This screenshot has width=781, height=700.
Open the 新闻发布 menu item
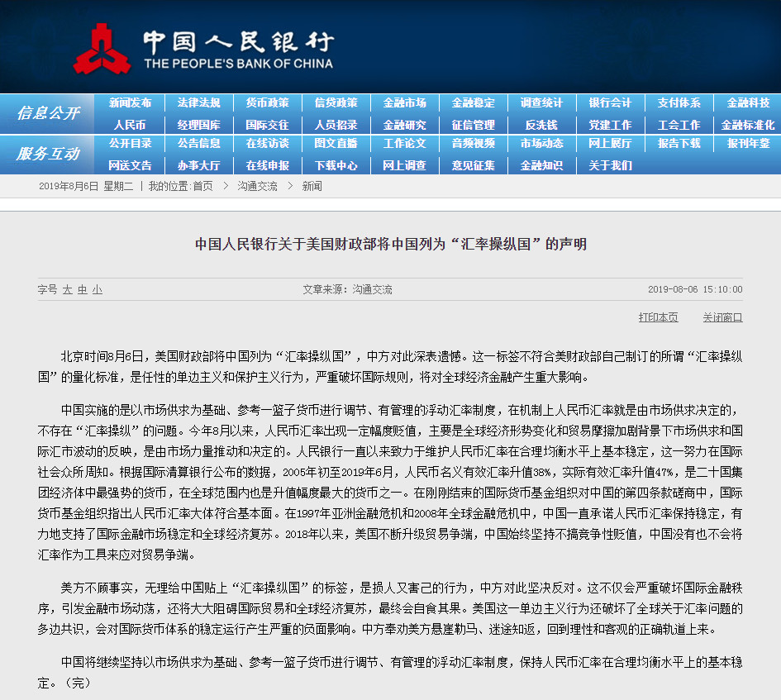[130, 103]
